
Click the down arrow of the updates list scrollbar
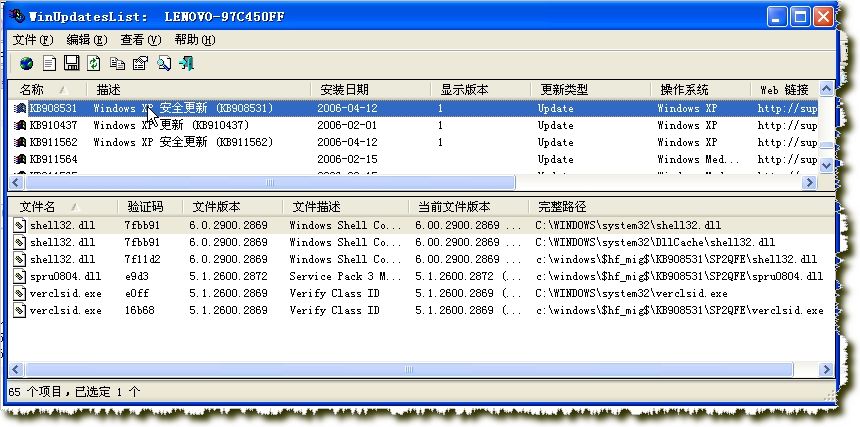click(x=826, y=165)
